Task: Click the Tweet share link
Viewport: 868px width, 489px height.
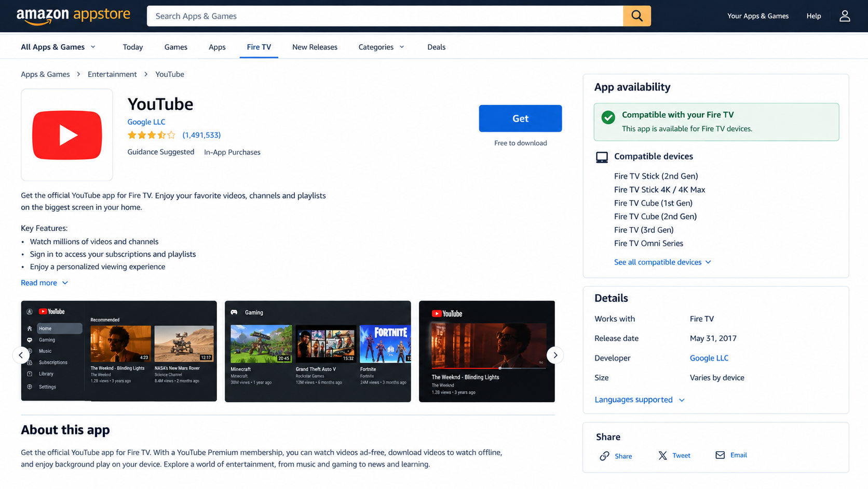Action: (x=681, y=455)
